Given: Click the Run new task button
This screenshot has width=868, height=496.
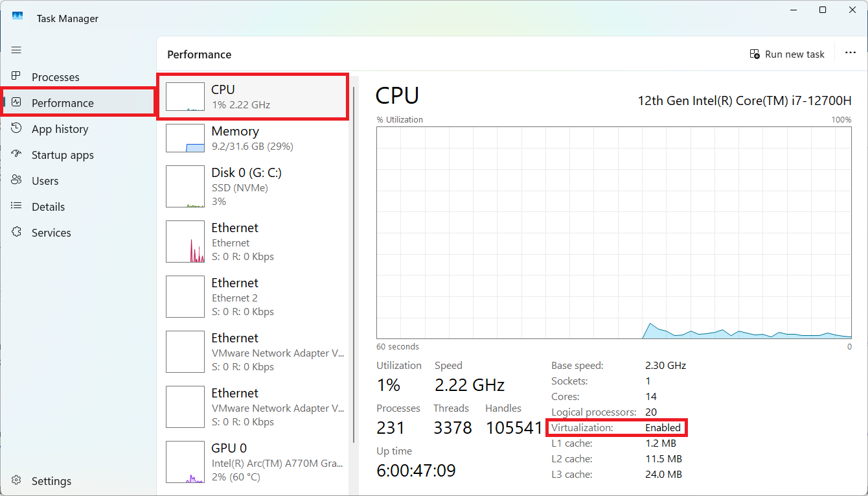Looking at the screenshot, I should point(787,54).
